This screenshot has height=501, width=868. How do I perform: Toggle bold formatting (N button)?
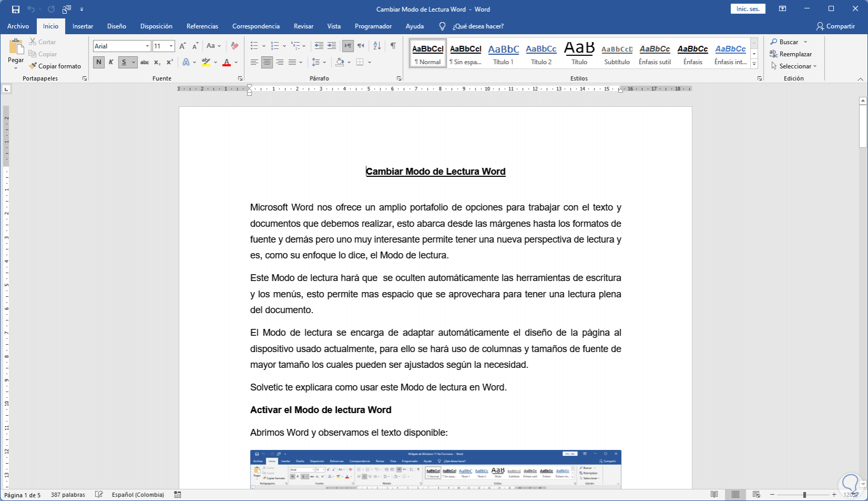click(98, 62)
